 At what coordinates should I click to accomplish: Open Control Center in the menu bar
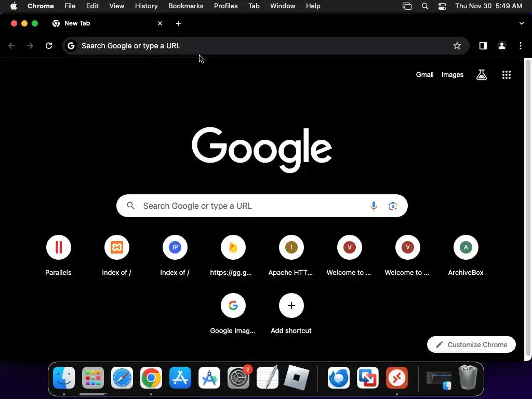pos(442,6)
